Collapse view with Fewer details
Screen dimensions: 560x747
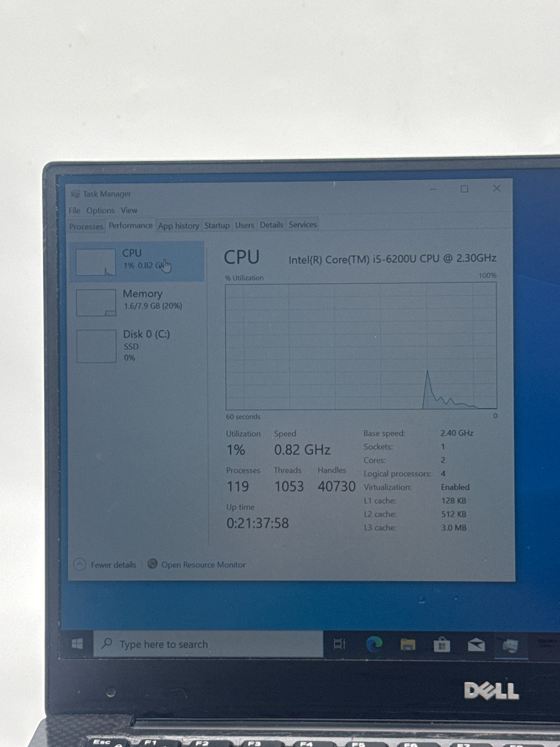pyautogui.click(x=105, y=564)
